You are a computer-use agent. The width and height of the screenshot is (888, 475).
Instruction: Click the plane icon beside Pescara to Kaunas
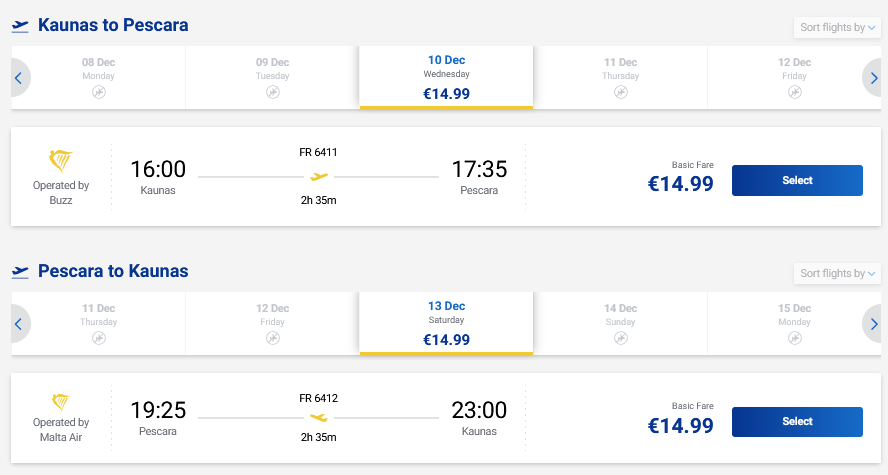pyautogui.click(x=20, y=272)
